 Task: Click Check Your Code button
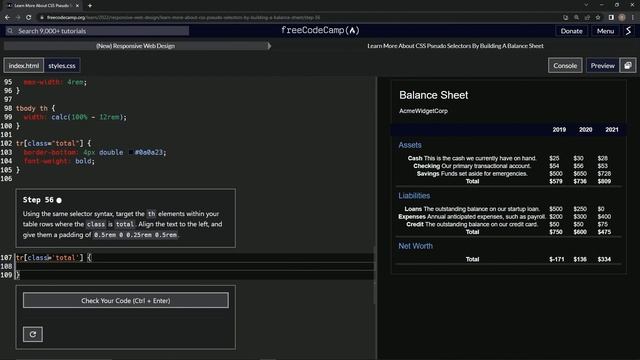tap(126, 300)
